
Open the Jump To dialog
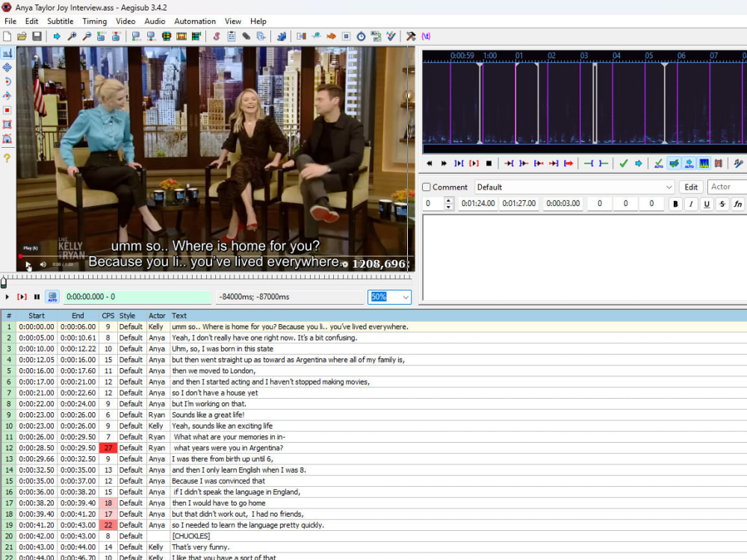57,36
